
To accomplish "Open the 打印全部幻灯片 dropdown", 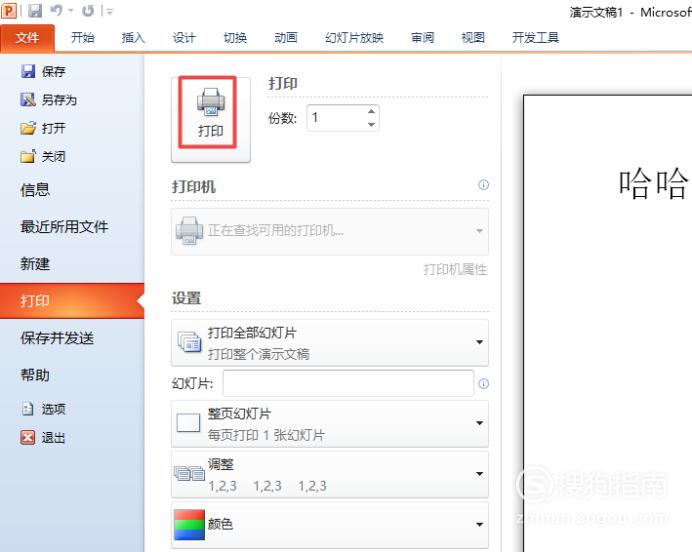I will 330,343.
